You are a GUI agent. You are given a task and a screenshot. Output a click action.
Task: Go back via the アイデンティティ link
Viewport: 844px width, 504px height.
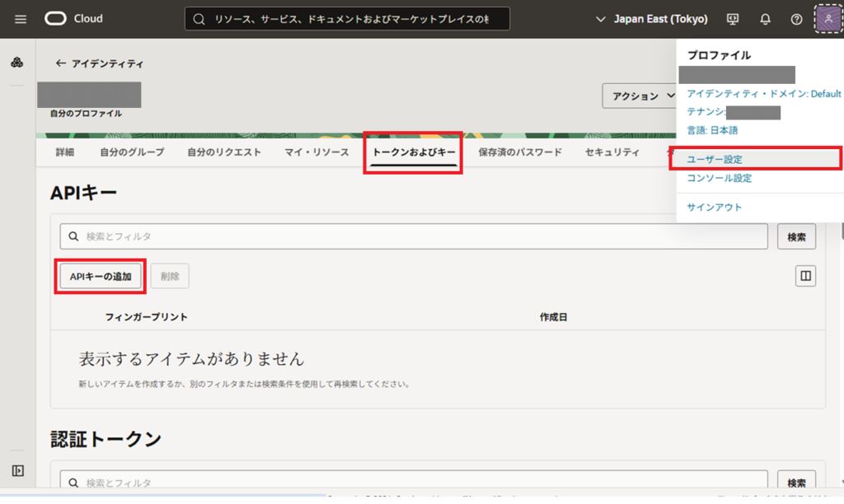coord(100,63)
